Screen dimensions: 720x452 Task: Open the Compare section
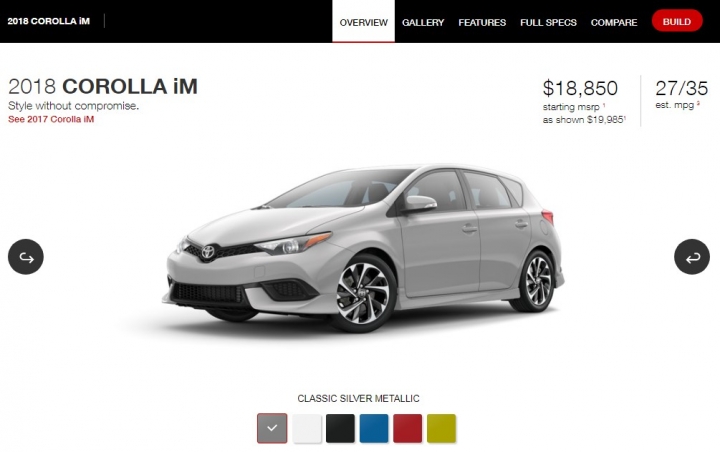tap(614, 23)
